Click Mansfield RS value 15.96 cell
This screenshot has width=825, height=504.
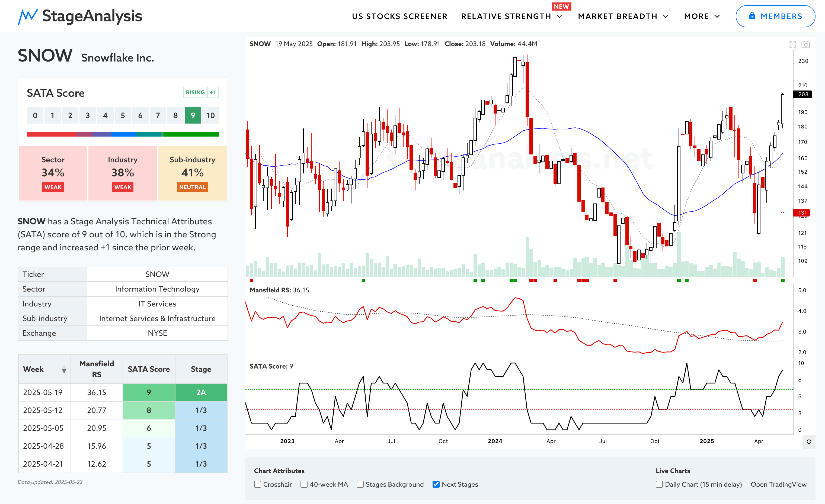[97, 446]
